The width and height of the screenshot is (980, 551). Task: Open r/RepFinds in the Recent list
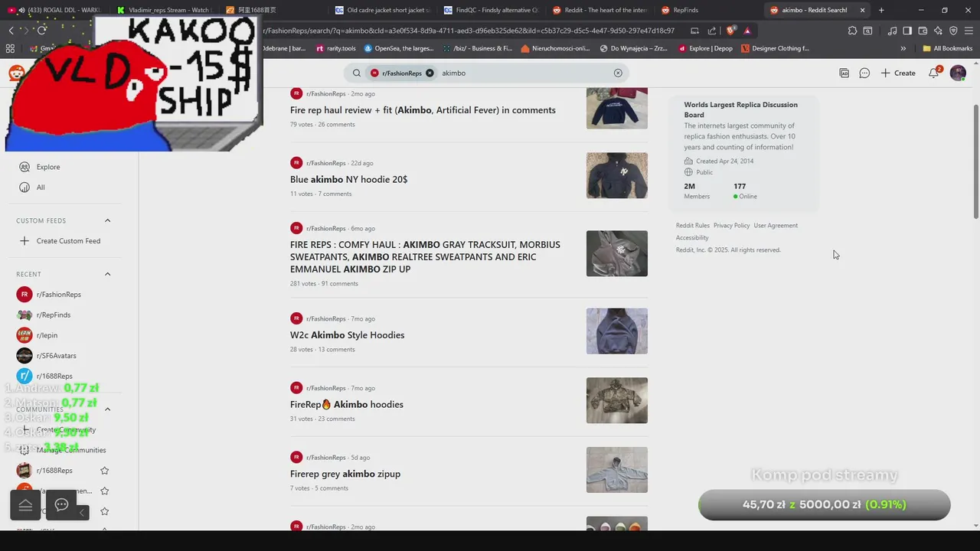tap(54, 315)
